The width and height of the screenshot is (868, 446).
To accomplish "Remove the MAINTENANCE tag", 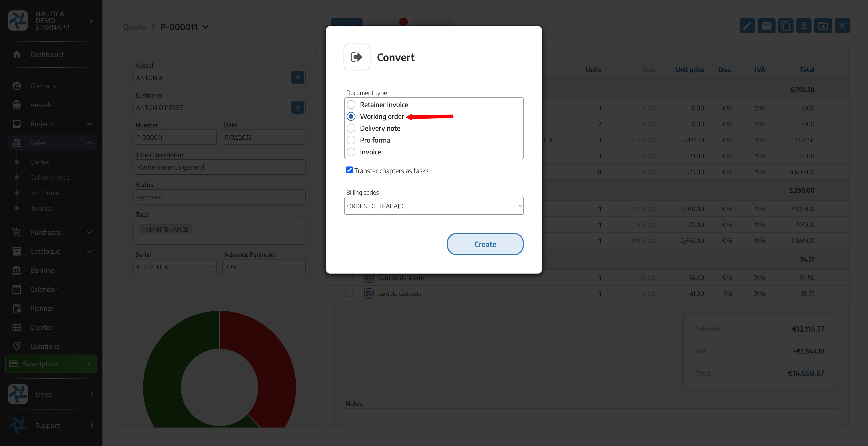I will click(143, 230).
